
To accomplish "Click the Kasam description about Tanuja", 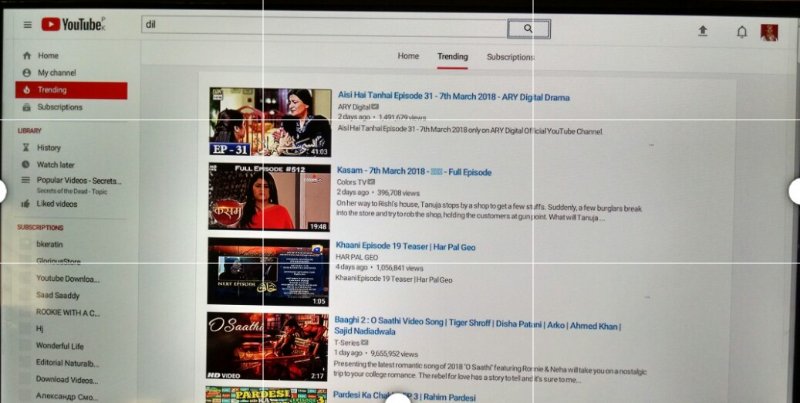I will [x=489, y=213].
